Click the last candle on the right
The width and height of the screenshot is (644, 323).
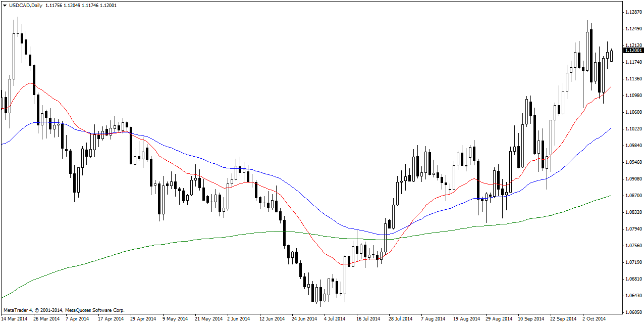click(x=611, y=56)
